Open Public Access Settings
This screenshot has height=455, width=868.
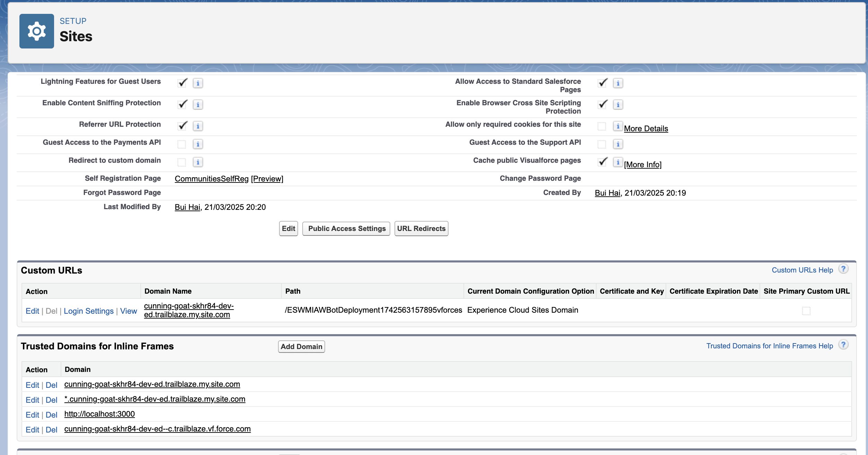click(347, 229)
